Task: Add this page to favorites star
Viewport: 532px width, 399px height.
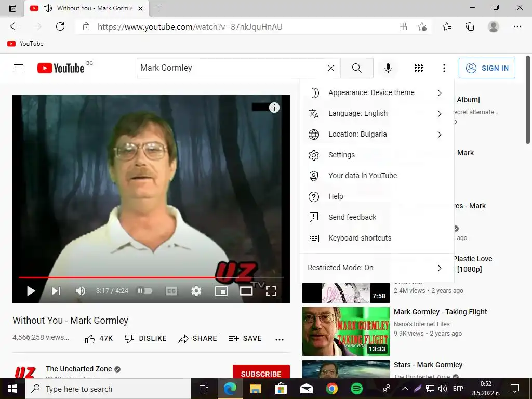Action: coord(422,26)
